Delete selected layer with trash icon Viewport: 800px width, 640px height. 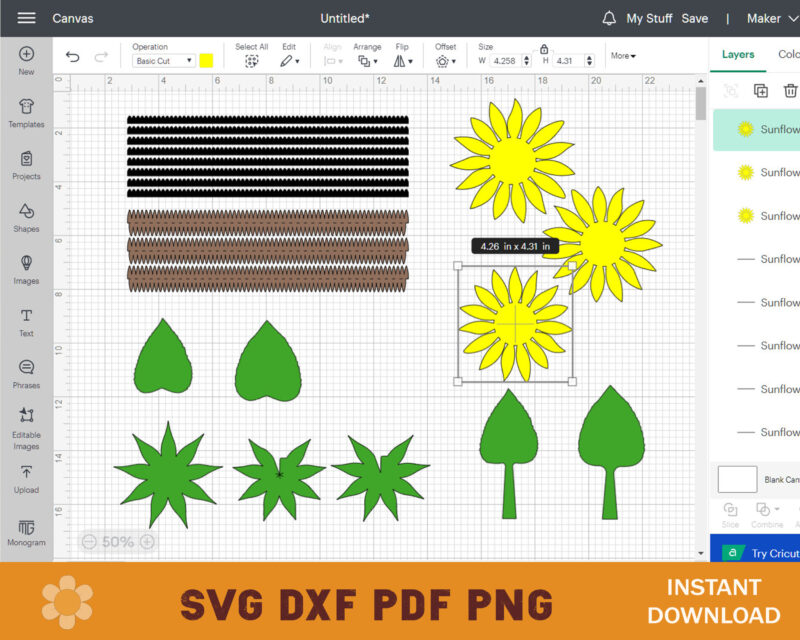[x=789, y=90]
